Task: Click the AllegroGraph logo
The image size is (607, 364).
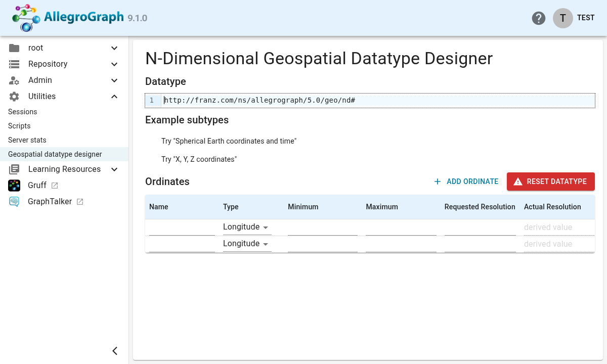Action: click(x=80, y=18)
